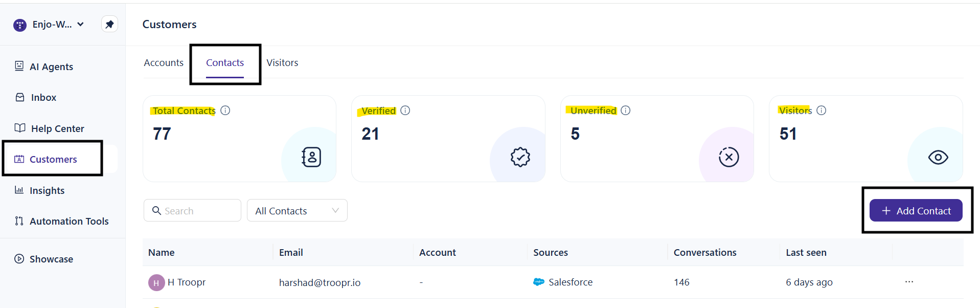
Task: Open more options for H Troopr row
Action: (x=909, y=282)
